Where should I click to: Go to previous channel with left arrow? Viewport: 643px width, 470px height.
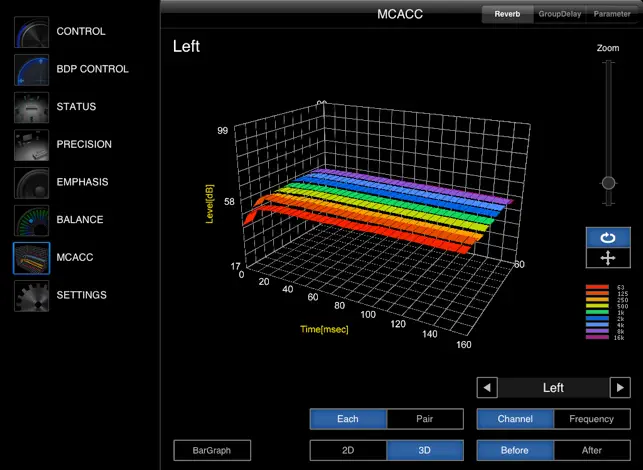[x=487, y=388]
